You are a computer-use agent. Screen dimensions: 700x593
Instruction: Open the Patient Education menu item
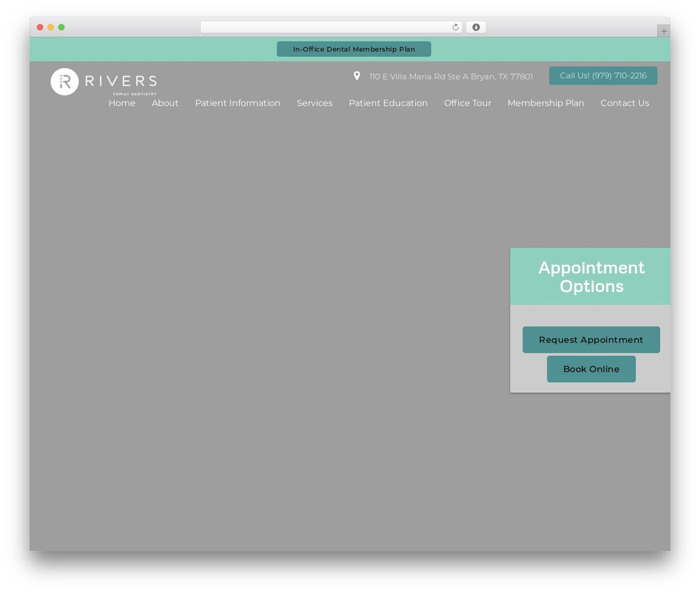tap(388, 103)
